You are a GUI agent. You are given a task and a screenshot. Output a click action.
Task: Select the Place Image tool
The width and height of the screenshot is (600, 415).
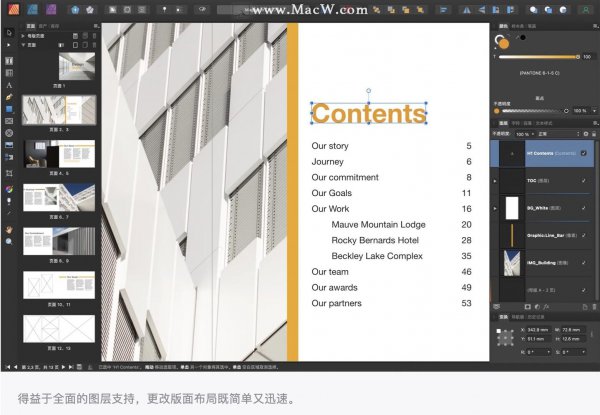point(9,145)
